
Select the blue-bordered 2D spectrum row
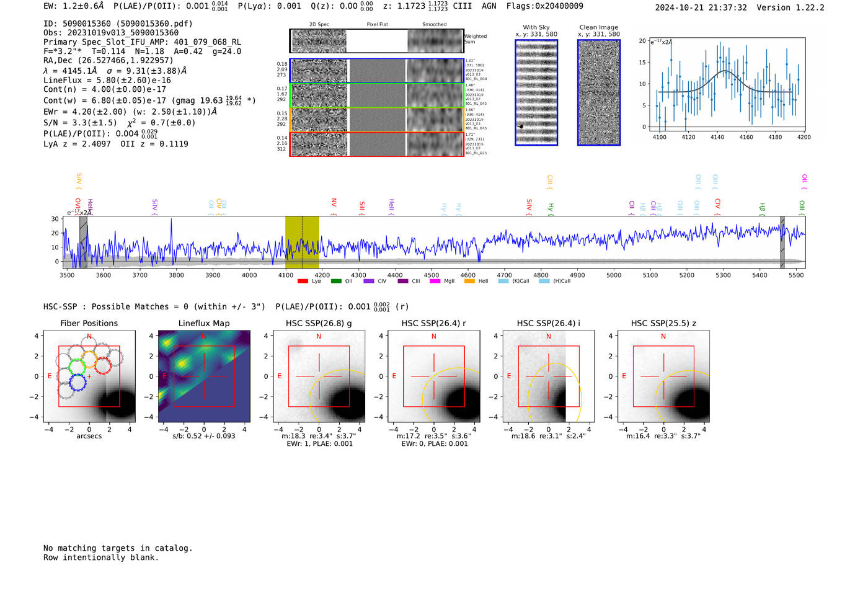pyautogui.click(x=377, y=71)
